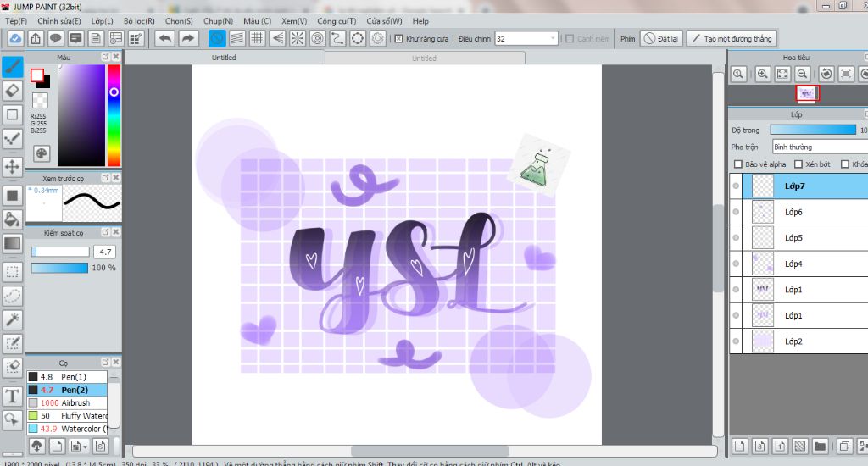The width and height of the screenshot is (868, 466).
Task: Hide layer Lớp4 via visibility dot
Action: pyautogui.click(x=736, y=264)
